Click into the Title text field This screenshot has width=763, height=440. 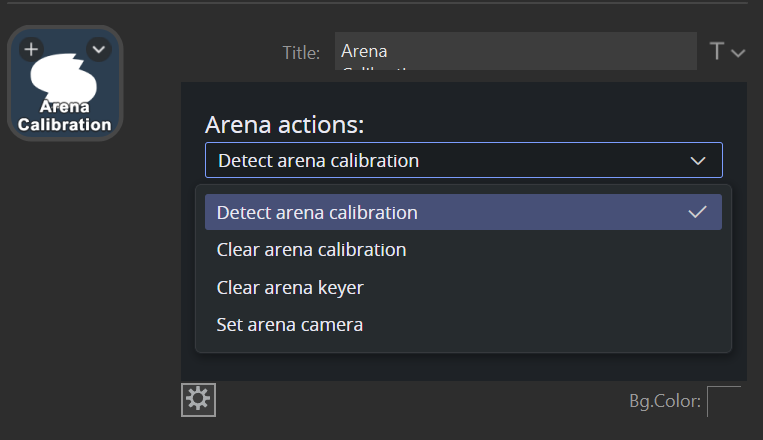(x=515, y=51)
